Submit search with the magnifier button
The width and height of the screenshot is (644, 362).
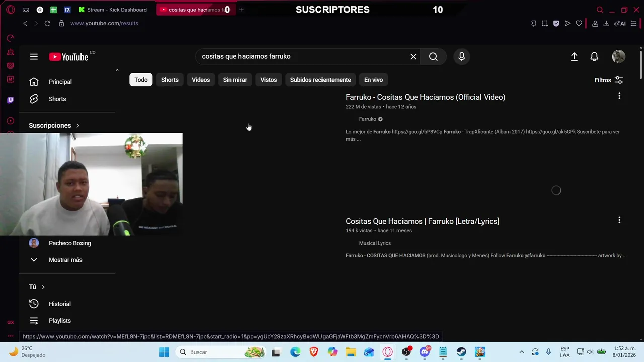[x=433, y=57]
